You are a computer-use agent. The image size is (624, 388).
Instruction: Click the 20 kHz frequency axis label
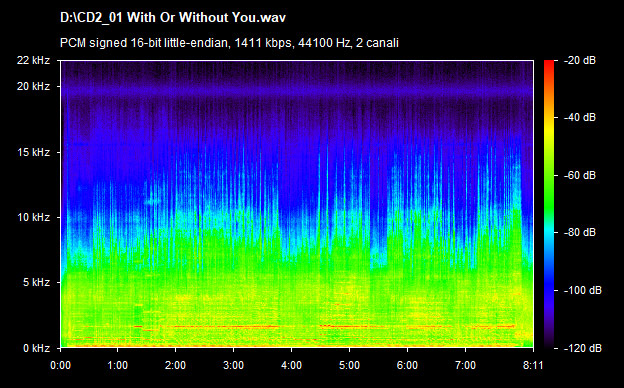tap(33, 86)
